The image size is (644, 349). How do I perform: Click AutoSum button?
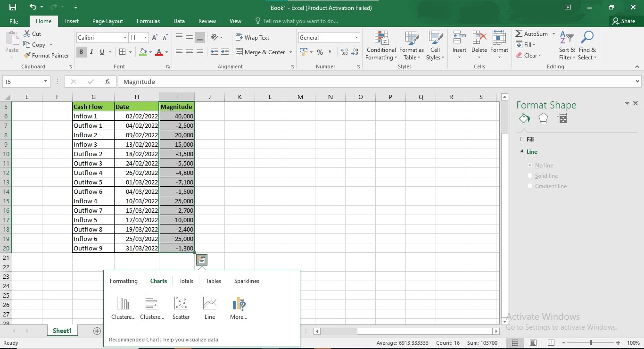pyautogui.click(x=531, y=34)
